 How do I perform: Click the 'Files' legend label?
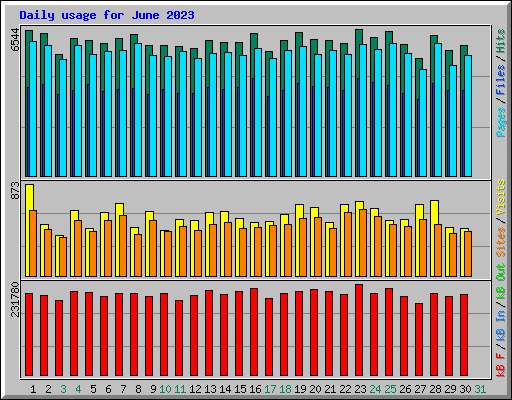[501, 80]
